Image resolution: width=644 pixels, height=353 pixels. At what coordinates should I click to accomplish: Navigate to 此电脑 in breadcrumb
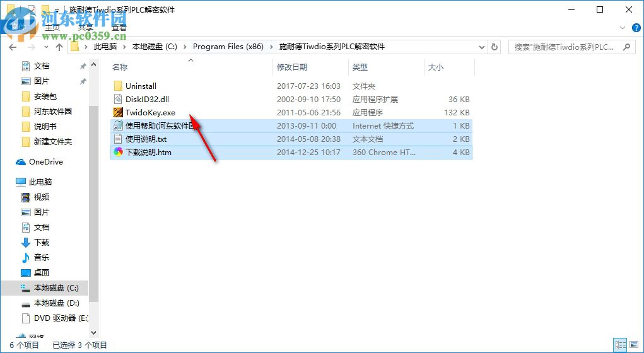click(x=105, y=47)
